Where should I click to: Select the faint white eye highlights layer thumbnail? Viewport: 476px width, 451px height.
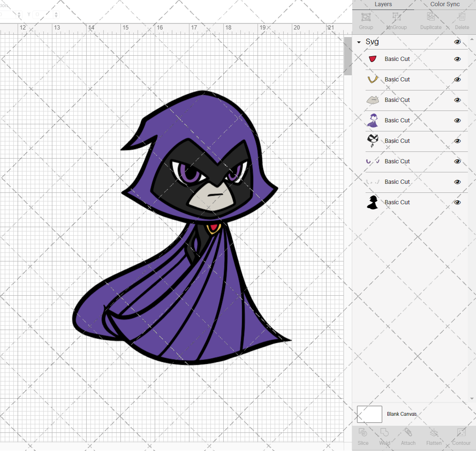click(x=373, y=181)
